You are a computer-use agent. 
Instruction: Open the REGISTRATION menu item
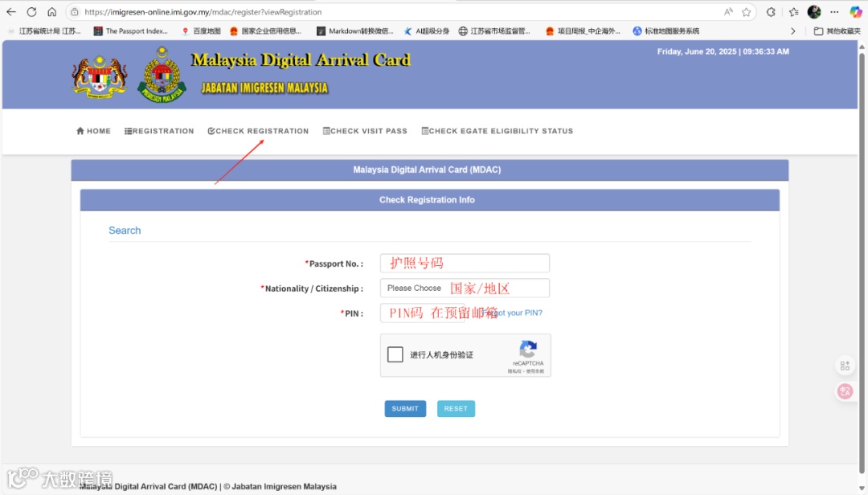click(x=159, y=131)
